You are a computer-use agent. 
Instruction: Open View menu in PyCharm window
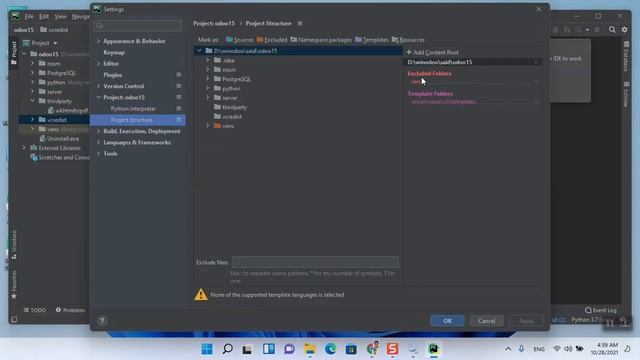point(60,16)
